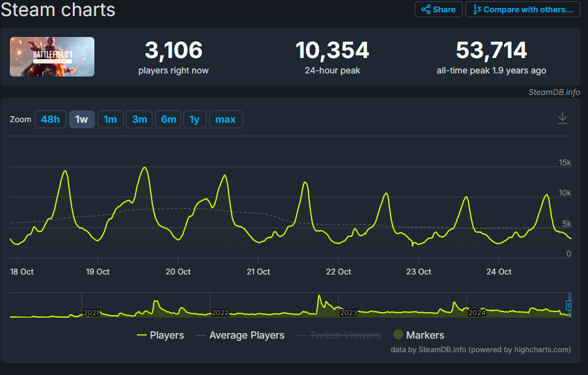
Task: Select the 48h zoom range
Action: (x=50, y=119)
